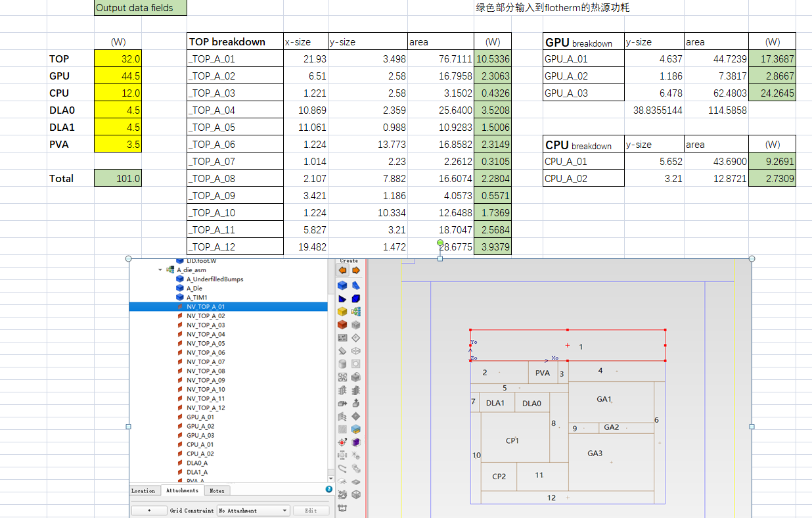The height and width of the screenshot is (518, 812).
Task: Click the orange left arrow in Create palette
Action: [342, 270]
